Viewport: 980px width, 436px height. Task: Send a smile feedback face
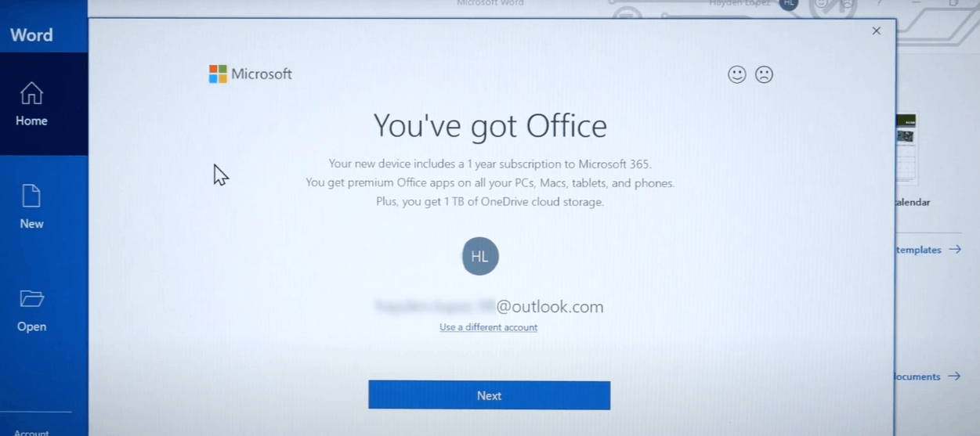click(736, 74)
